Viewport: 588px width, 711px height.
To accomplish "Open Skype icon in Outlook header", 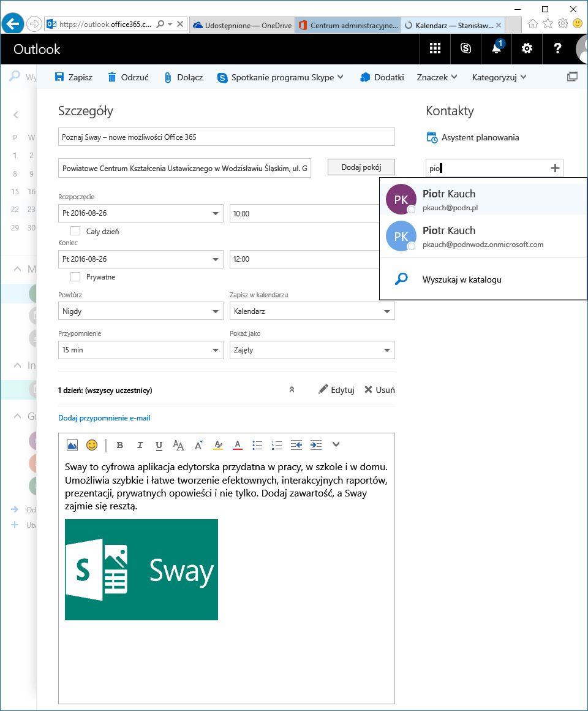I will (466, 49).
